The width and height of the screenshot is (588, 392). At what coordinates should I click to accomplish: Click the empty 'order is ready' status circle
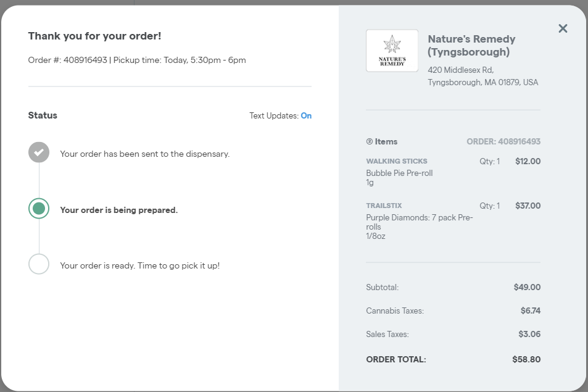click(38, 264)
